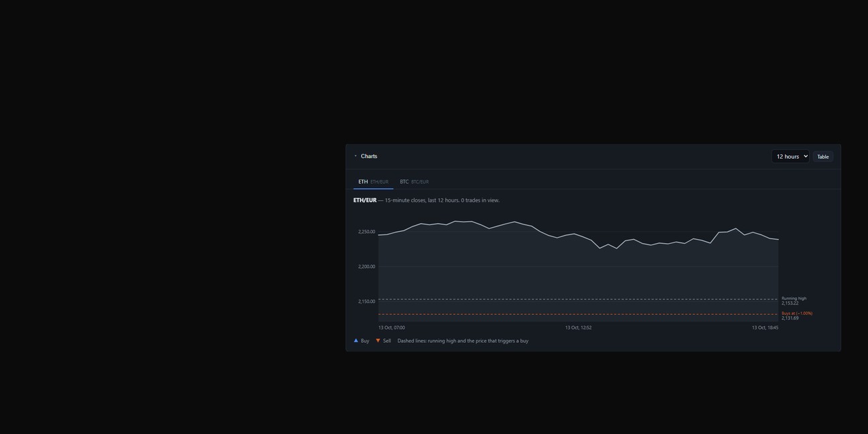868x434 pixels.
Task: Click the dashed lines legend explanation
Action: pos(463,341)
